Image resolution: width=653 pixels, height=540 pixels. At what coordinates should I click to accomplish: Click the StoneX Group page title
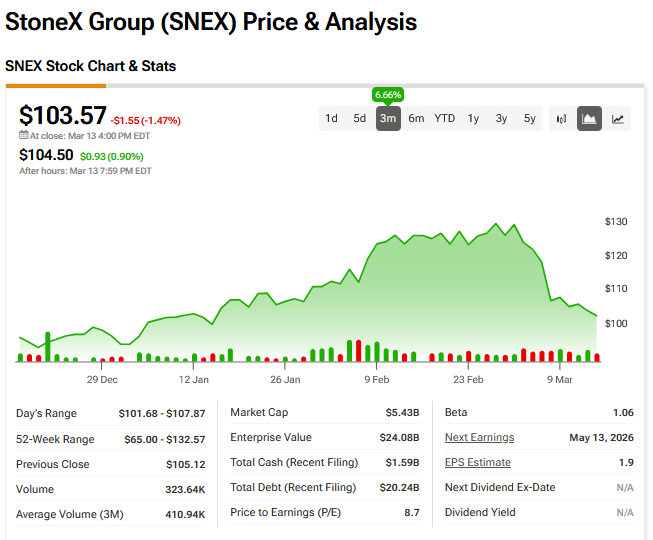[x=211, y=22]
